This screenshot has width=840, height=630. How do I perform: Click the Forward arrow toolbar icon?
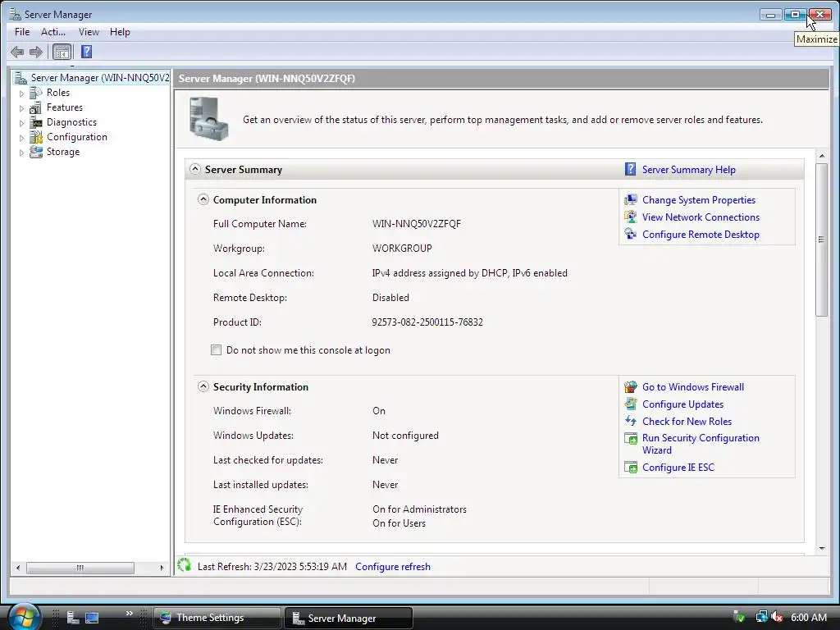click(x=36, y=52)
